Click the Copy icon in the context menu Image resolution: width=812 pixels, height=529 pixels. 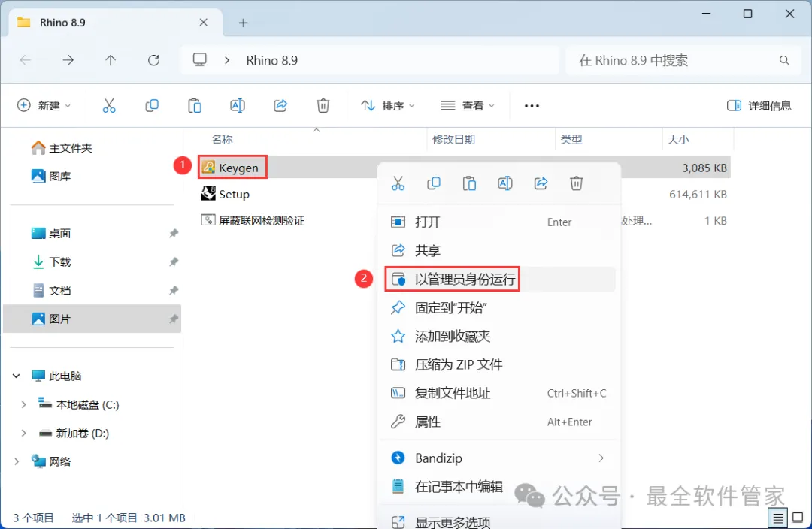pyautogui.click(x=434, y=183)
